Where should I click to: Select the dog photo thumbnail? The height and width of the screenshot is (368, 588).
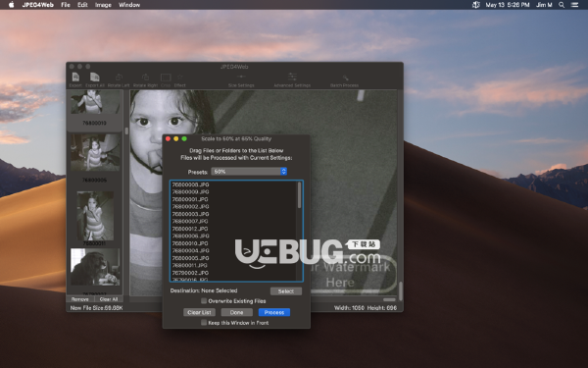[x=95, y=267]
